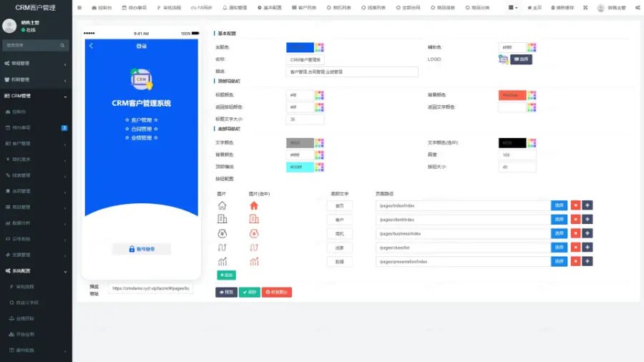
Task: Click the orange-red 背景颜色 swatch
Action: click(x=512, y=95)
